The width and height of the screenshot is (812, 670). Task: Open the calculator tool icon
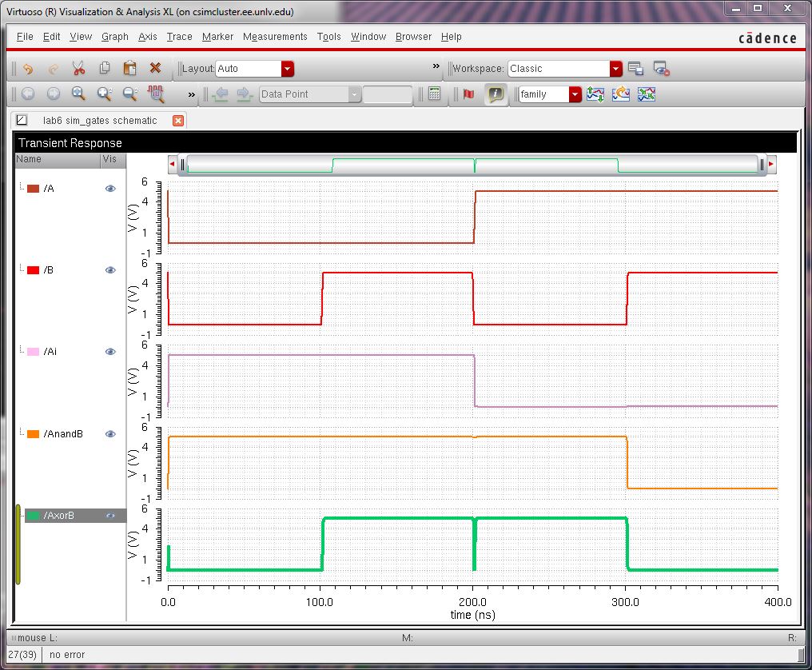tap(434, 94)
